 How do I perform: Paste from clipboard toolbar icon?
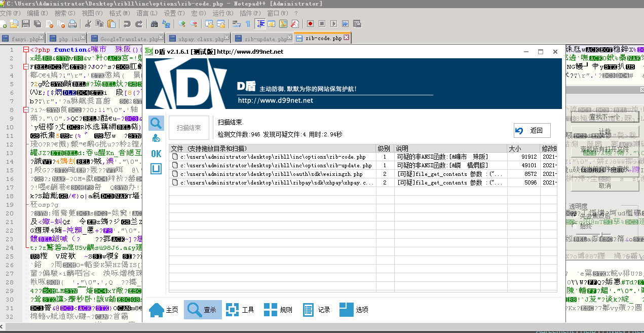111,24
